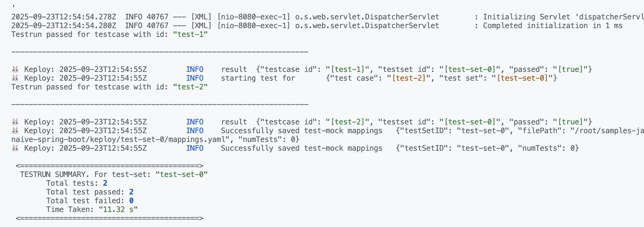Select the green "test-1" id in the Testrun passed line
This screenshot has width=644, height=227.
point(190,34)
